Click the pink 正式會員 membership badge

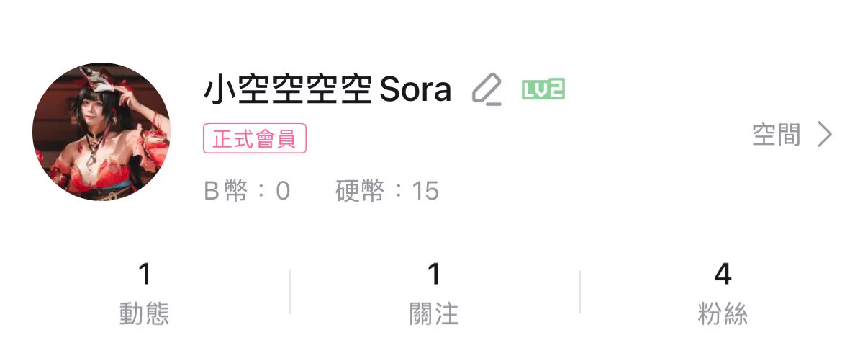pos(255,138)
